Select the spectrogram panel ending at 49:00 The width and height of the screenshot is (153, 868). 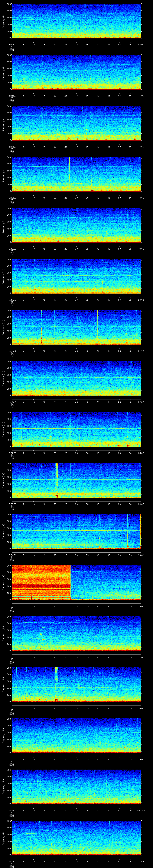(x=76, y=225)
